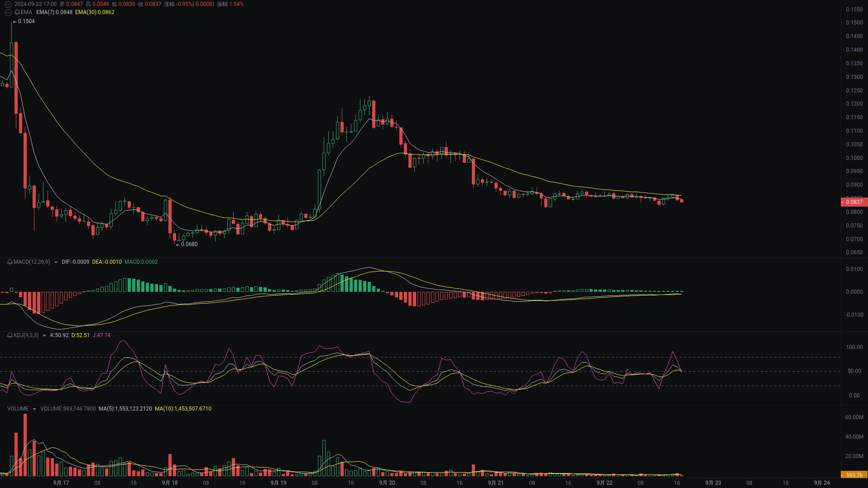The width and height of the screenshot is (868, 488).
Task: Click the low price 0.0836
Action: coord(127,4)
